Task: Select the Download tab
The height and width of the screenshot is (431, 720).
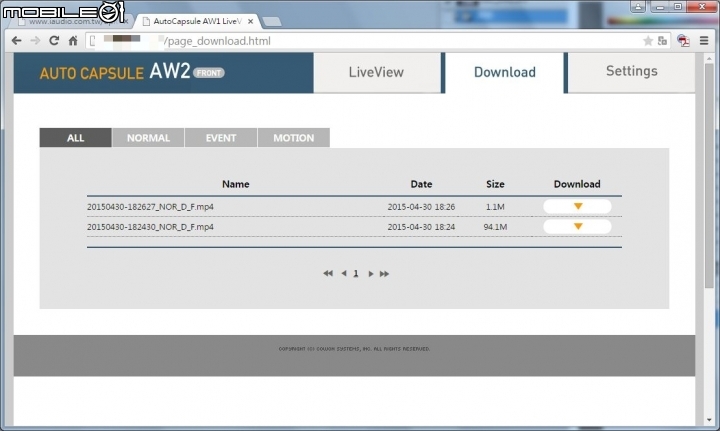Action: coord(505,72)
